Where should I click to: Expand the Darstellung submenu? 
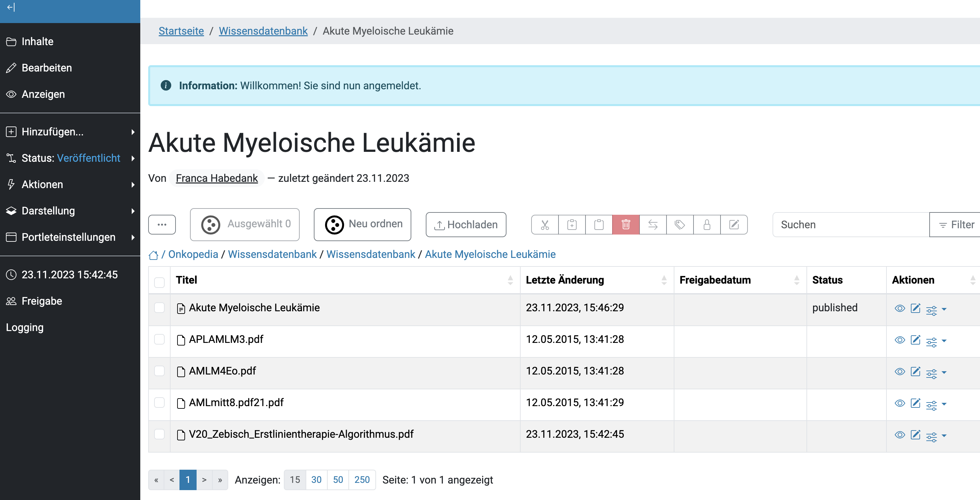tap(70, 210)
